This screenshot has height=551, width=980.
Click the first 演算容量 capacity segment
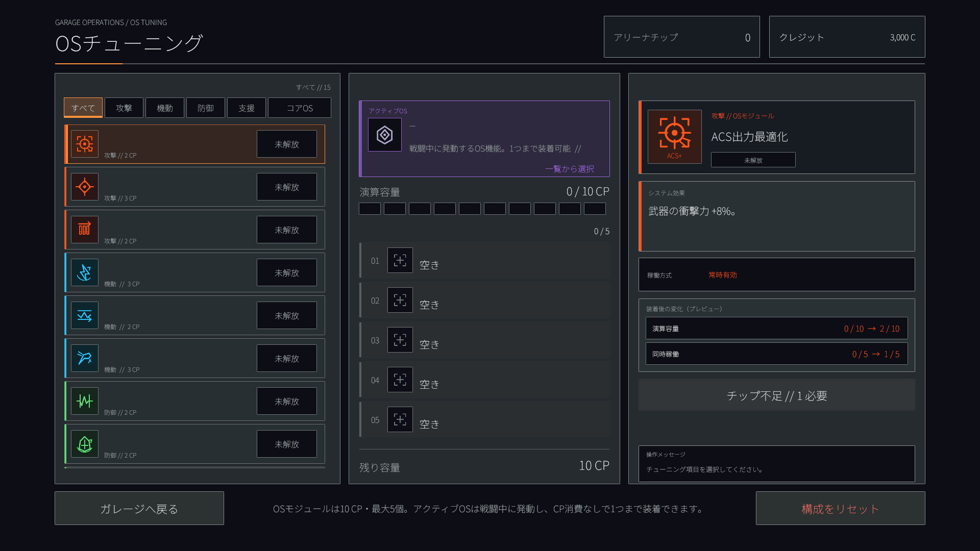pyautogui.click(x=370, y=208)
